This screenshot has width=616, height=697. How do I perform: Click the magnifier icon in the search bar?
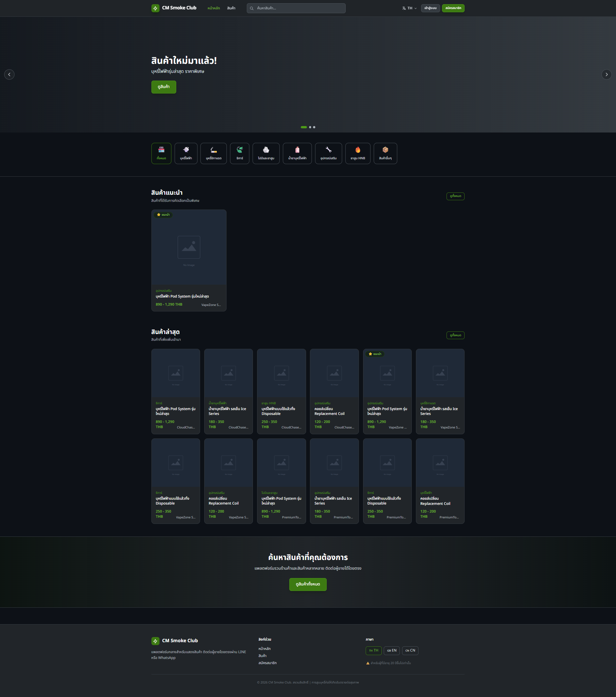click(252, 8)
